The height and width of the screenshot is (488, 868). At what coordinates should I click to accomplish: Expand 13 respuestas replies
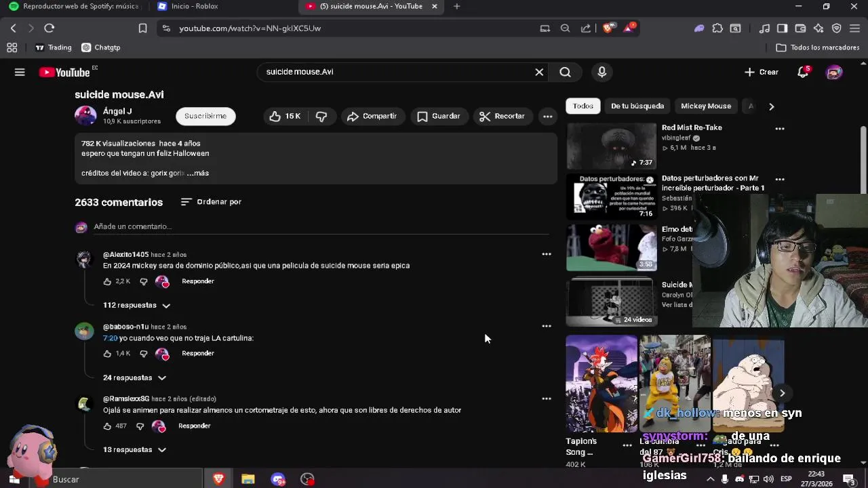tap(134, 449)
